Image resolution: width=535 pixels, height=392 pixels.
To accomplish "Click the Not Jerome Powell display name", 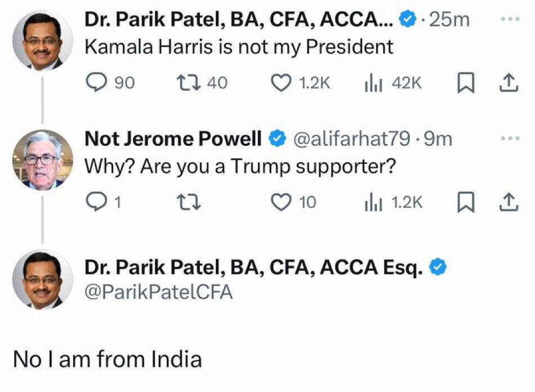I will click(173, 139).
